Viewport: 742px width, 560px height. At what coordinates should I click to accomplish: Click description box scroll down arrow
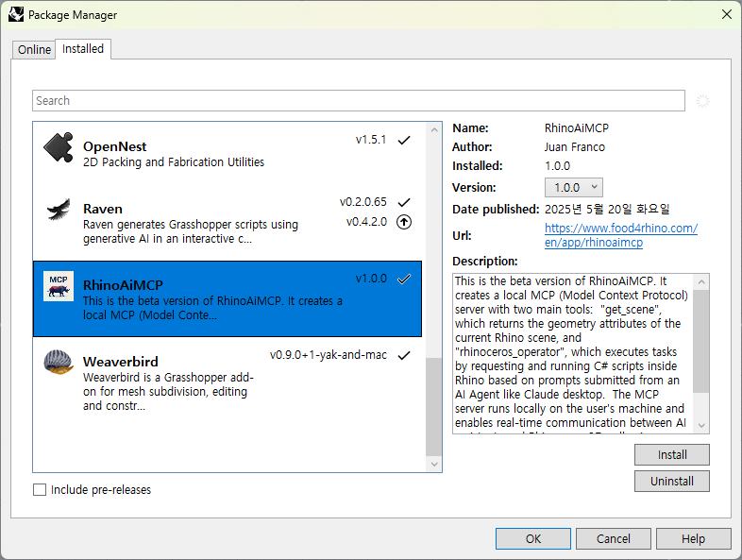701,426
